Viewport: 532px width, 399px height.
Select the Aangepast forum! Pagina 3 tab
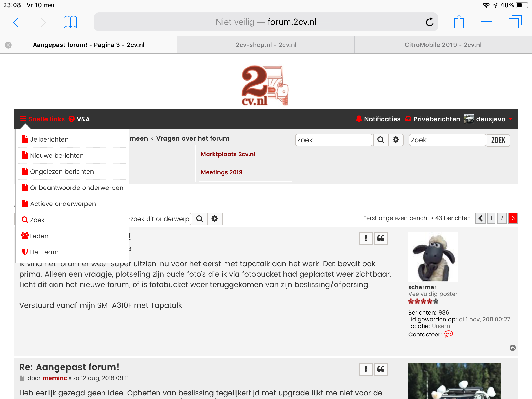pos(89,45)
